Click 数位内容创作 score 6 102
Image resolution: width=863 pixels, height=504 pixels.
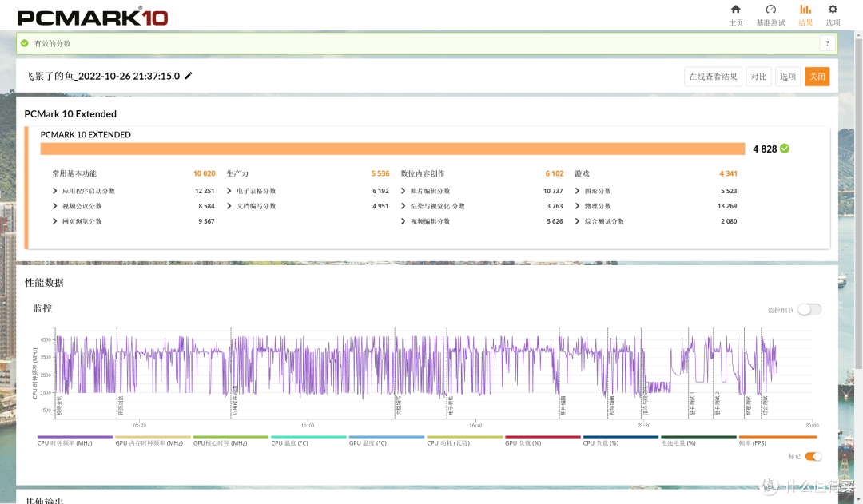(x=555, y=173)
